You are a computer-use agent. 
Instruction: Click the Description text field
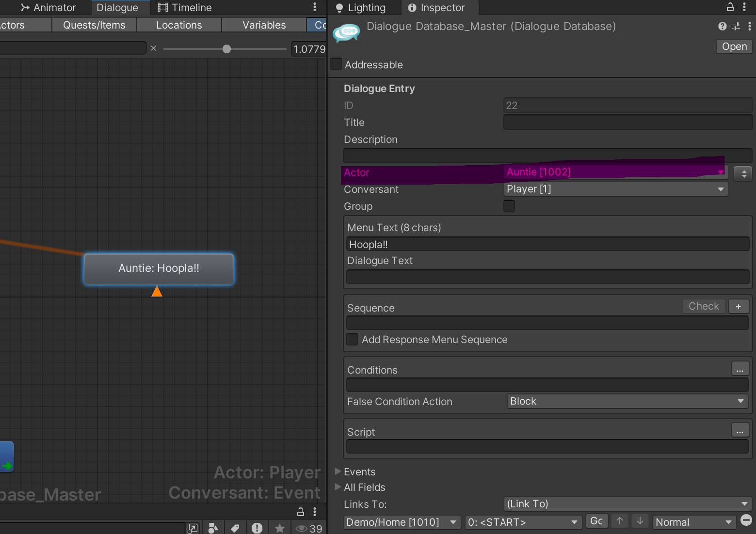[x=547, y=156]
